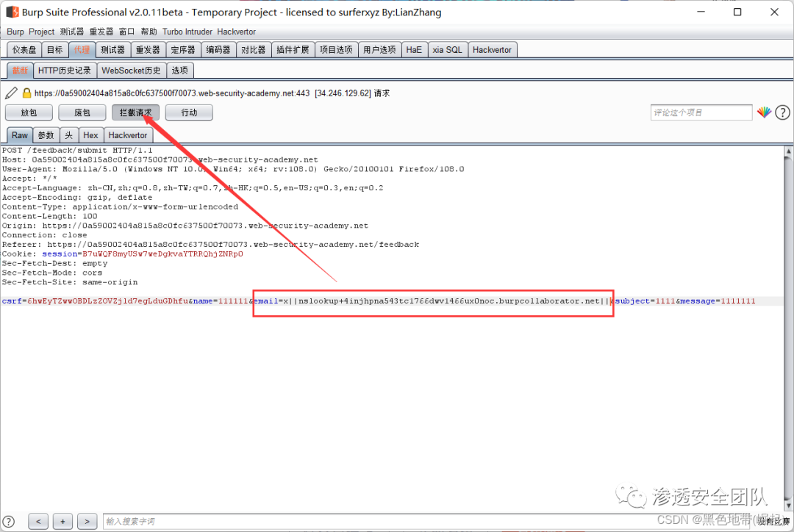The image size is (794, 532).
Task: Switch to the 编码器 tab
Action: [218, 50]
